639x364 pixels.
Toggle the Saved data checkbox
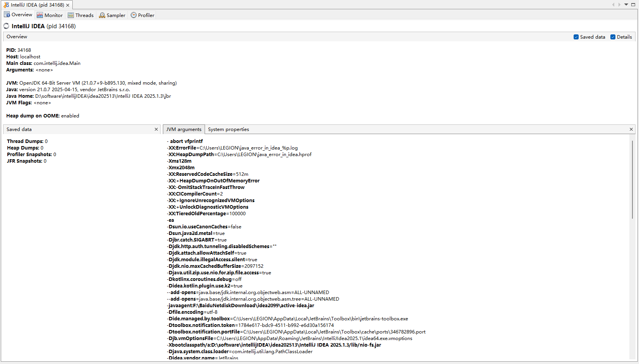click(576, 37)
